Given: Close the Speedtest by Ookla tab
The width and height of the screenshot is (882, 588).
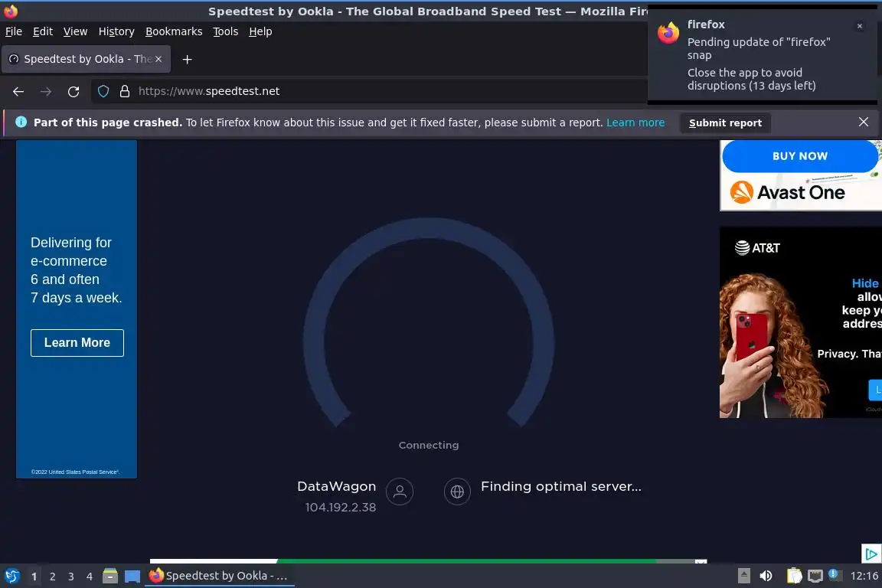Looking at the screenshot, I should (158, 59).
